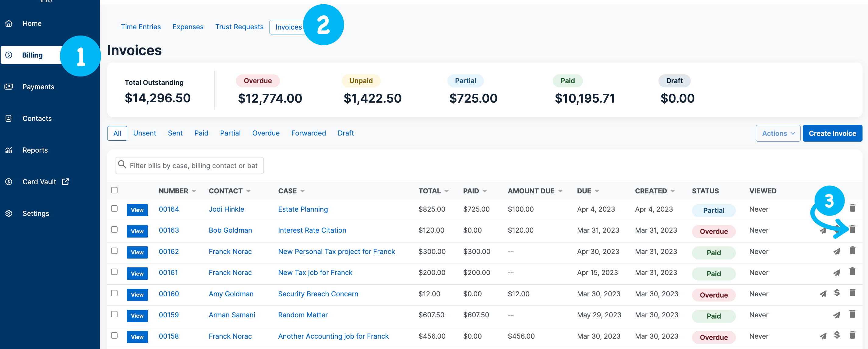Click the Home icon in sidebar
868x349 pixels.
[x=9, y=23]
